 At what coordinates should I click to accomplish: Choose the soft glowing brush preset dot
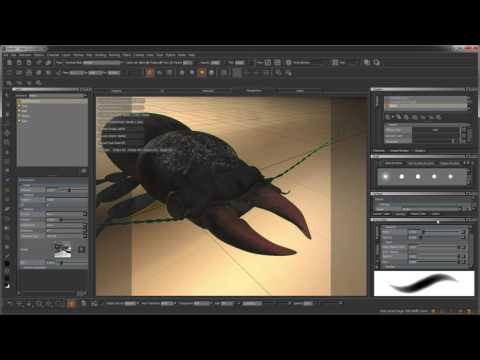pyautogui.click(x=386, y=177)
